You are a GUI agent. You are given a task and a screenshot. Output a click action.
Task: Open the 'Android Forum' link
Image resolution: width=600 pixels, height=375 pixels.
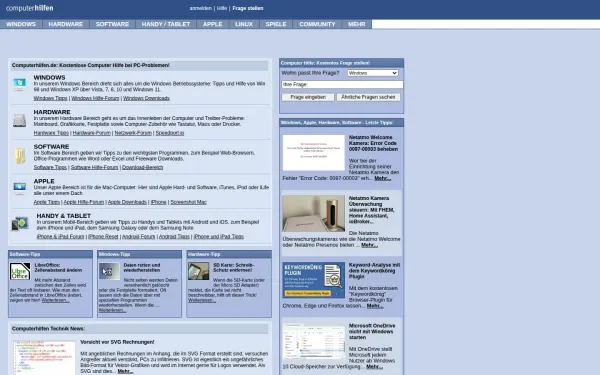pos(139,236)
